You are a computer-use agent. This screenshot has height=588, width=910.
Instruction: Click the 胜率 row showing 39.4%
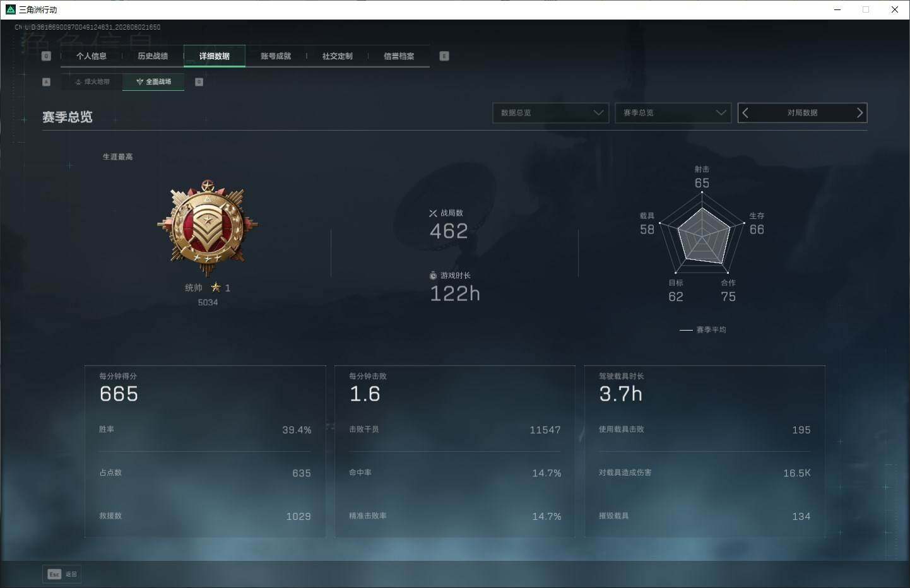pos(205,430)
